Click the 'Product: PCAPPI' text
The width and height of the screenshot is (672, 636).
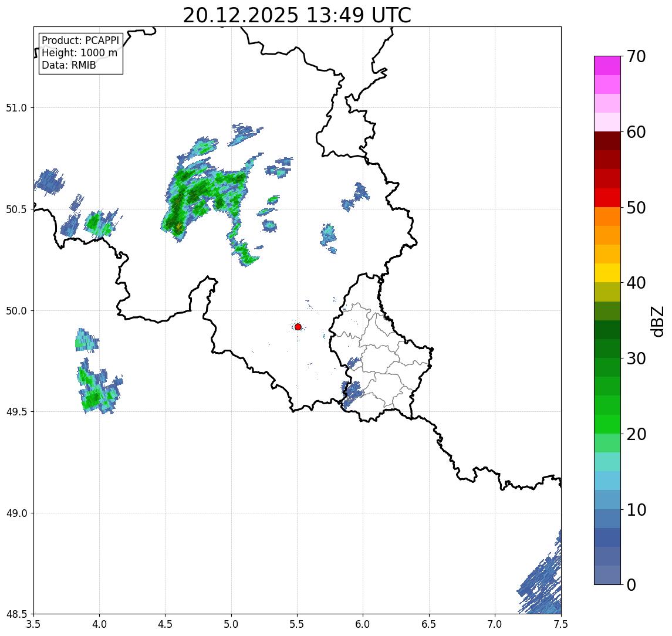tap(80, 40)
